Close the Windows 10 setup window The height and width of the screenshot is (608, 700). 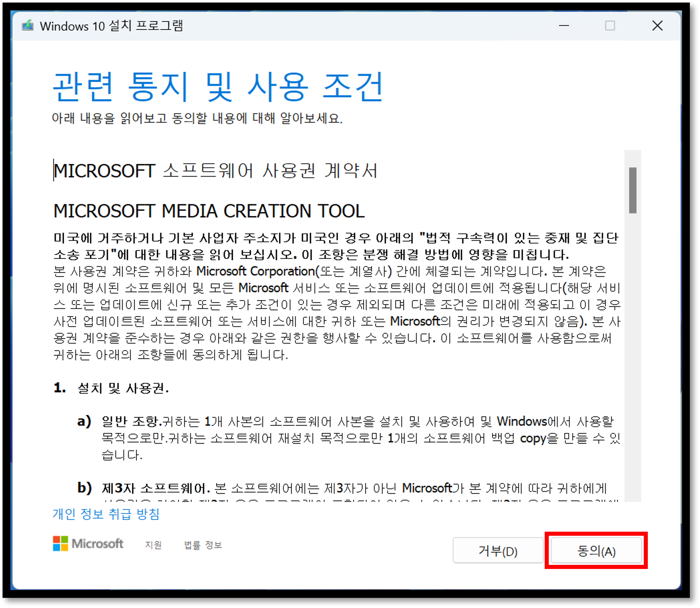point(657,25)
